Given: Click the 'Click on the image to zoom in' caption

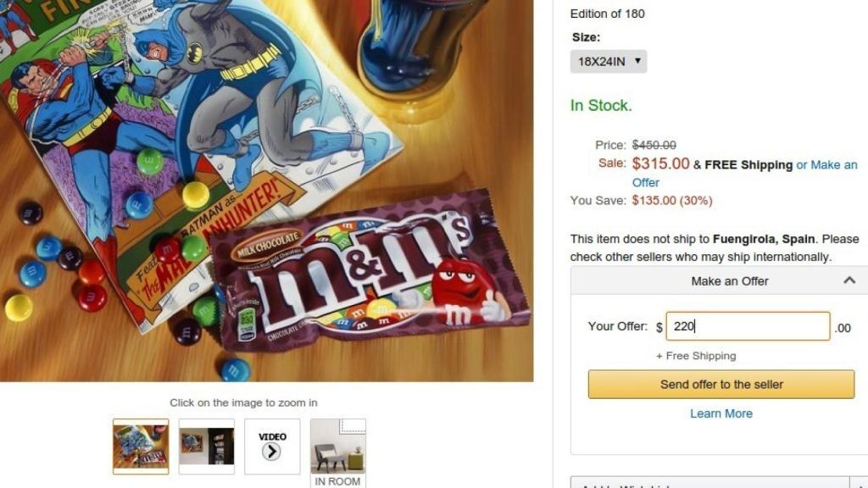Looking at the screenshot, I should (x=243, y=402).
